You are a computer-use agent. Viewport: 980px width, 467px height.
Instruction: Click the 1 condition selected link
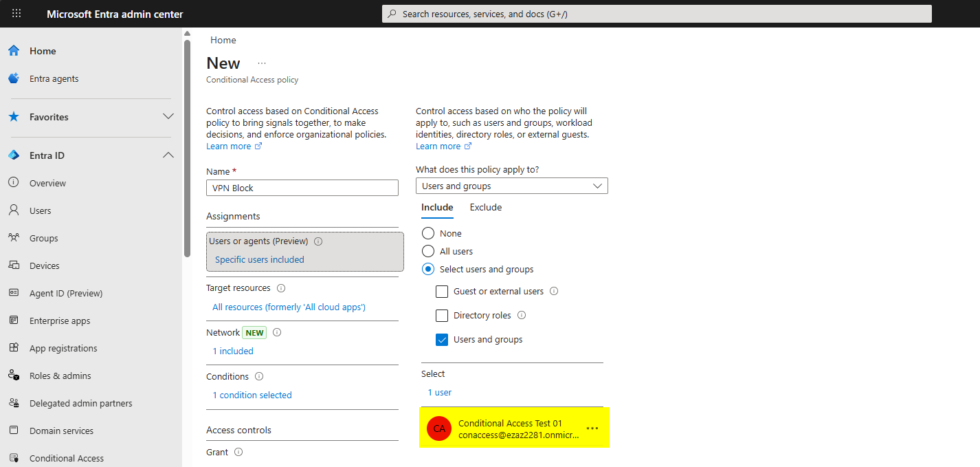252,395
